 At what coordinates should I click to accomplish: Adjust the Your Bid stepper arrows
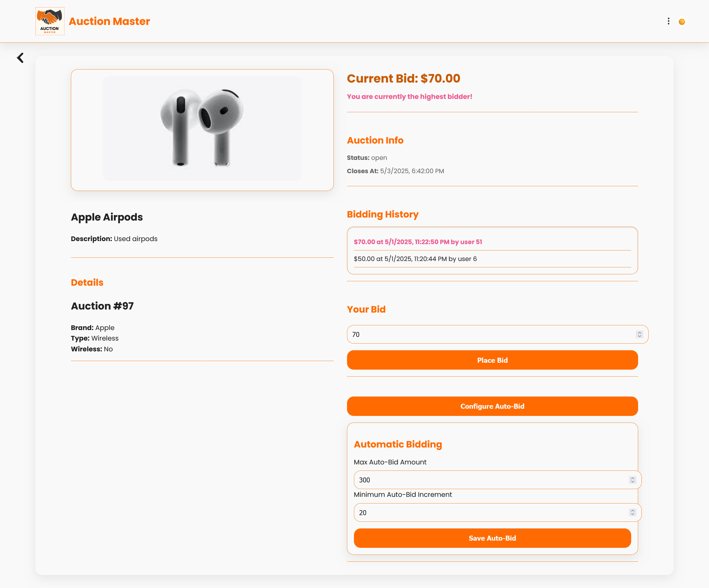tap(639, 334)
